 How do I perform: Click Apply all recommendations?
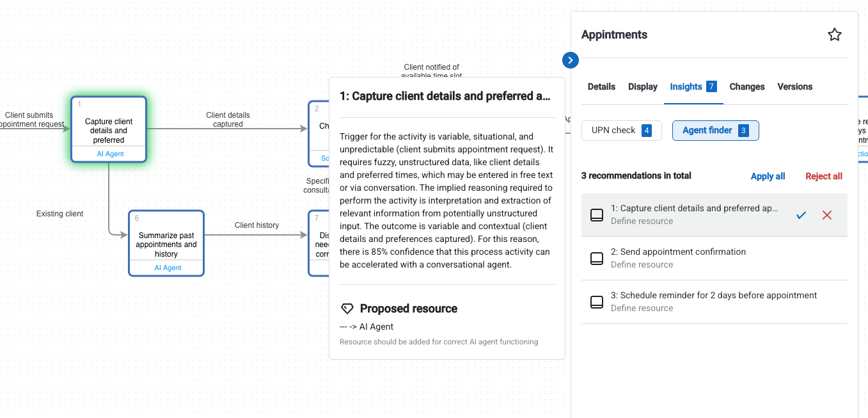[x=768, y=176]
